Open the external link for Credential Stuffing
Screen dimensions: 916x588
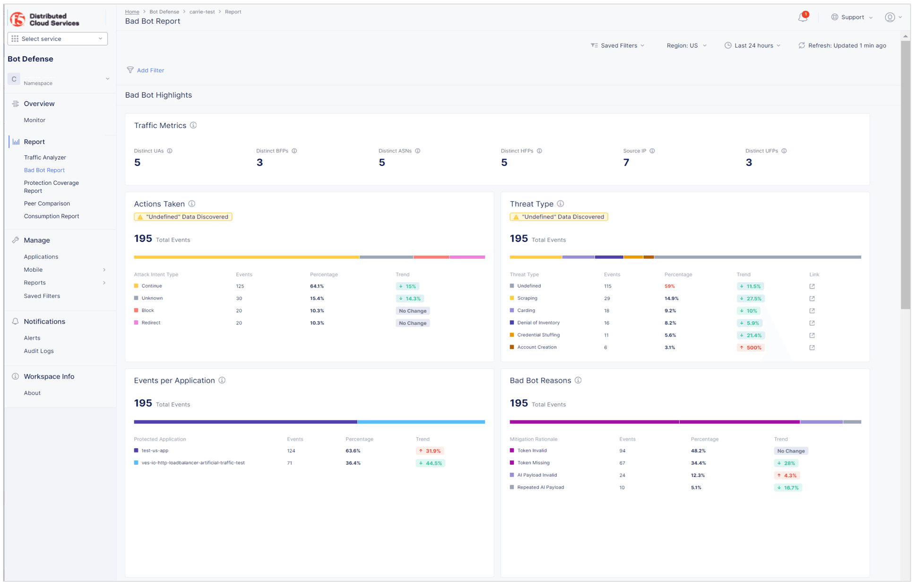pos(812,336)
